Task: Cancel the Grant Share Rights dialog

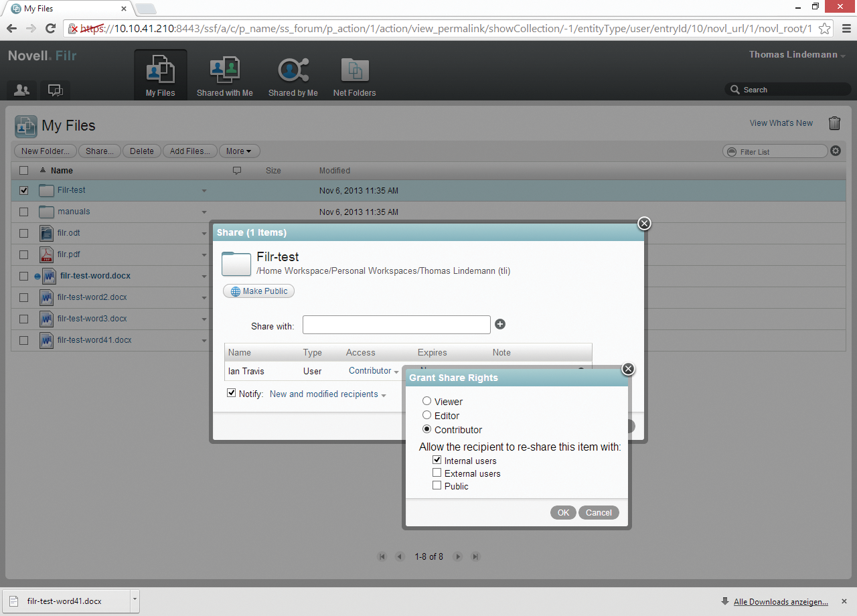Action: (x=598, y=512)
